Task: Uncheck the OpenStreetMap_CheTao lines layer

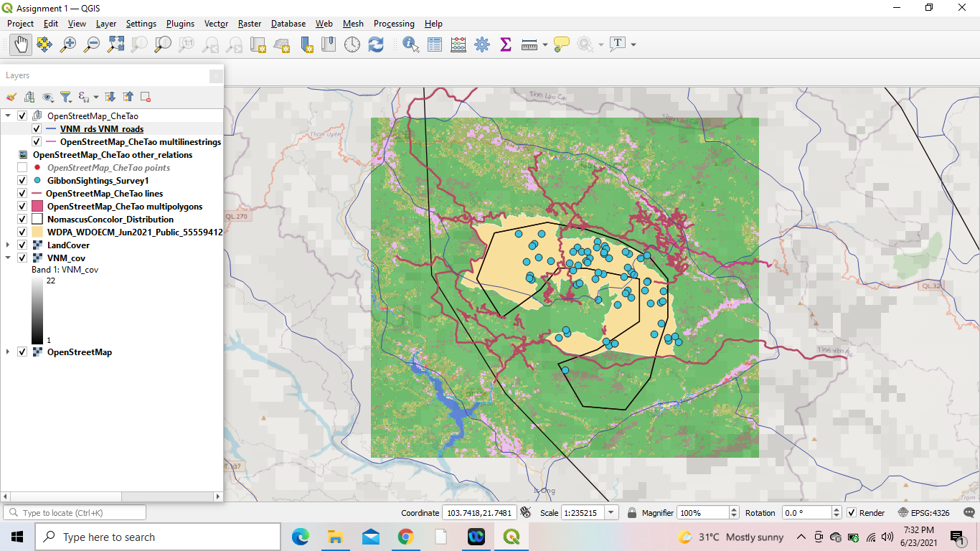Action: pos(22,194)
